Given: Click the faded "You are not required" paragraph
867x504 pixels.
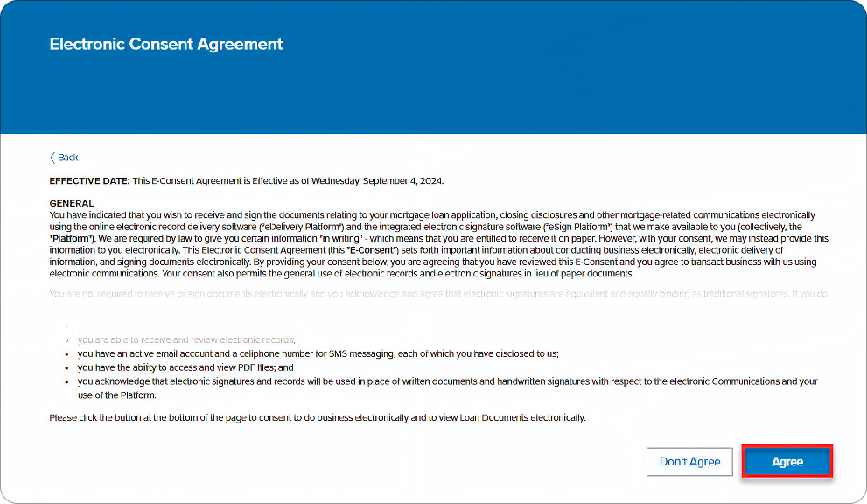Looking at the screenshot, I should [x=437, y=293].
